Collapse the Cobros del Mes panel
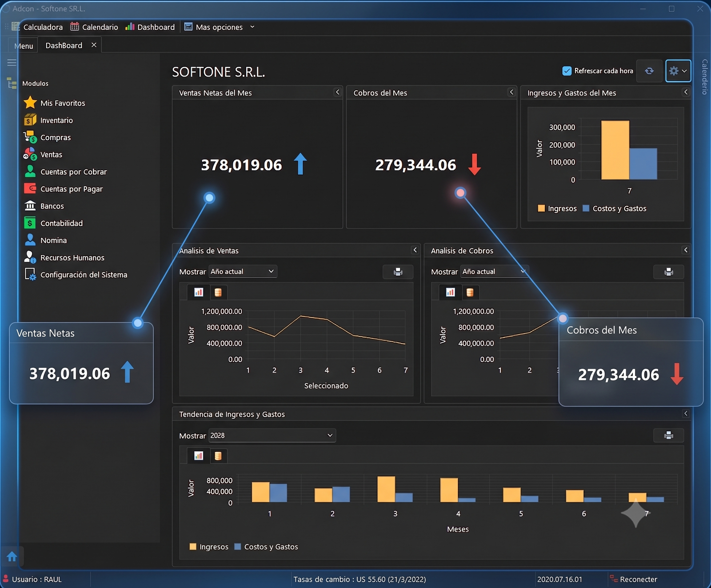Viewport: 711px width, 588px height. [511, 92]
